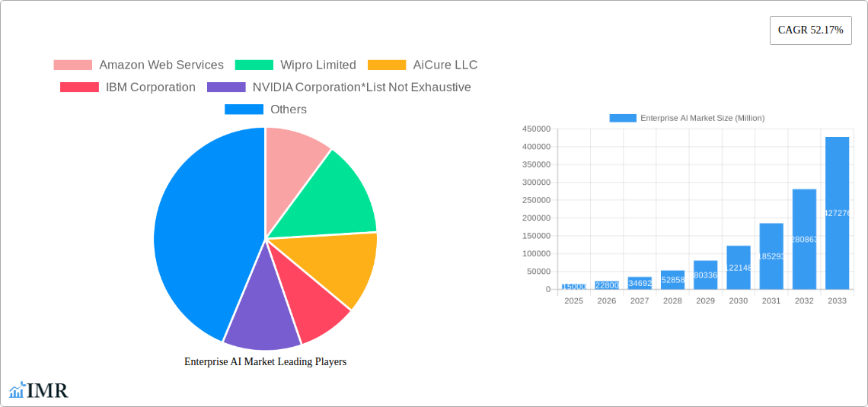868x407 pixels.
Task: Select the 2029 bar labeled 80336
Action: pyautogui.click(x=705, y=275)
